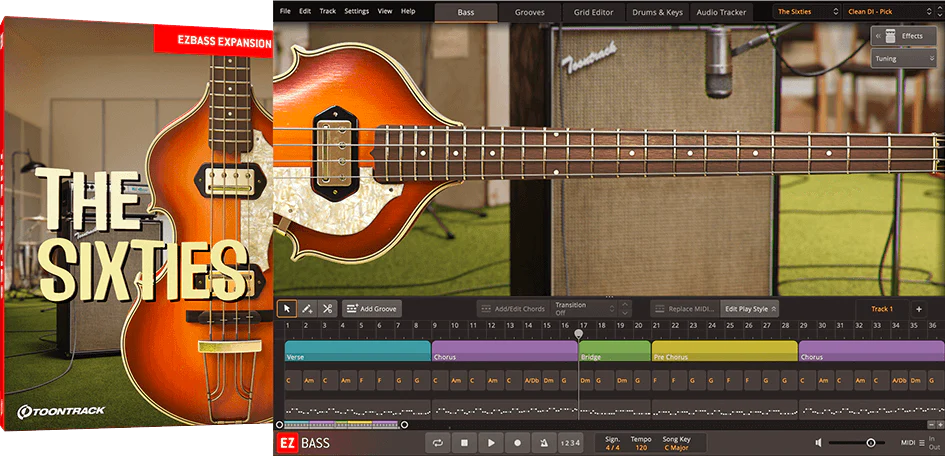Toggle the 1234 count-in button
Viewport: 945px width, 456px height.
pyautogui.click(x=569, y=442)
